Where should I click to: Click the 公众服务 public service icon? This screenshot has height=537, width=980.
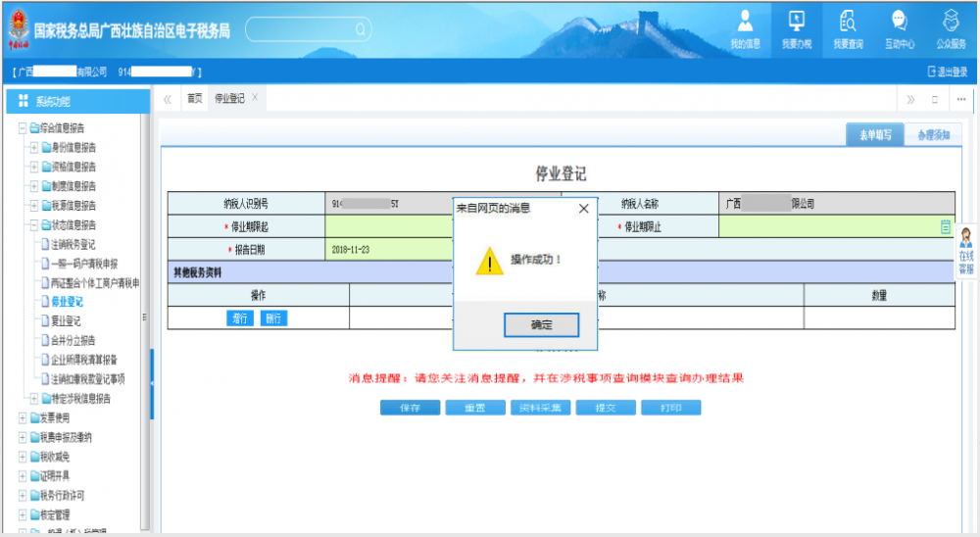(950, 27)
